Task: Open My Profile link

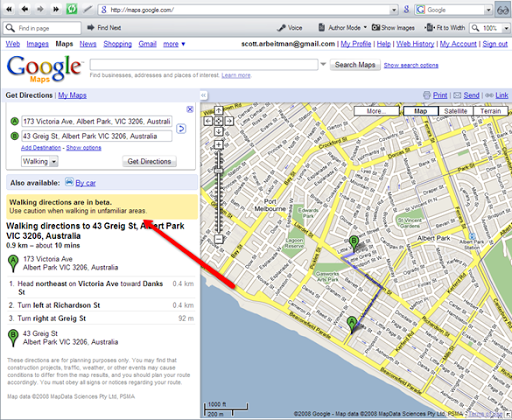Action: [x=356, y=44]
